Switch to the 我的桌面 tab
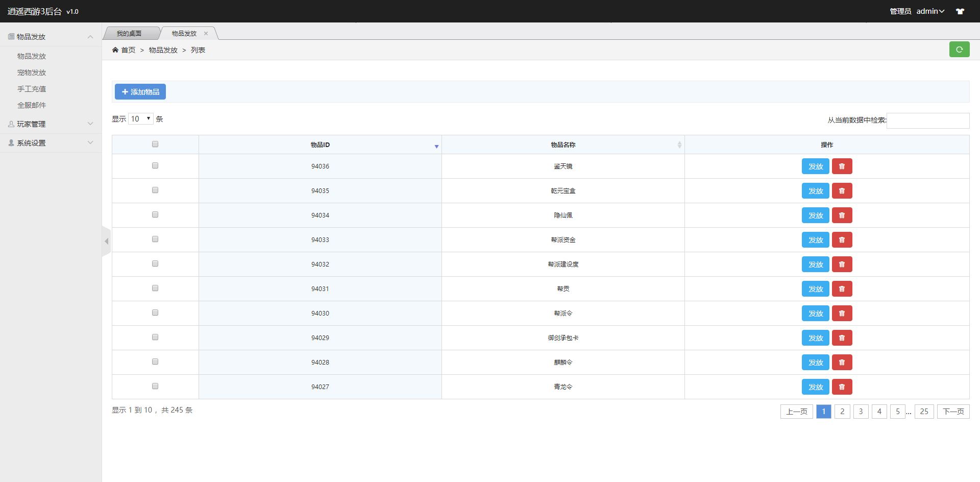The height and width of the screenshot is (482, 980). pos(129,34)
